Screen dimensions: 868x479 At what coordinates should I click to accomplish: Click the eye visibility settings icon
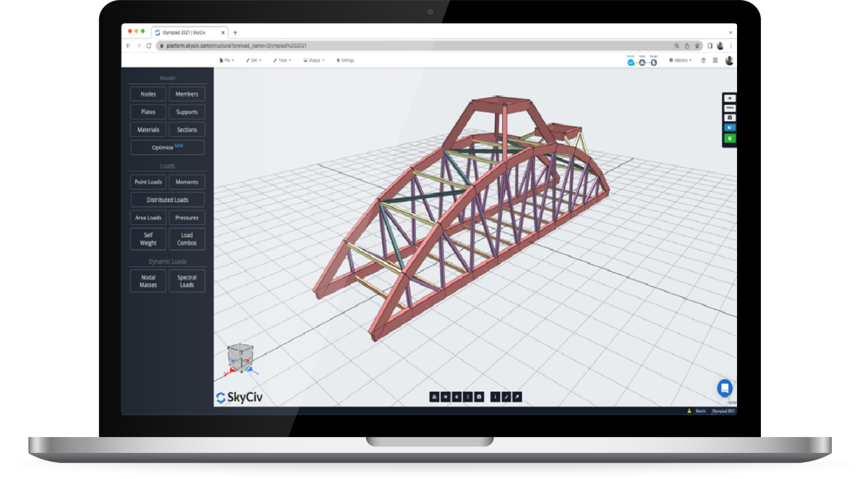tap(730, 98)
